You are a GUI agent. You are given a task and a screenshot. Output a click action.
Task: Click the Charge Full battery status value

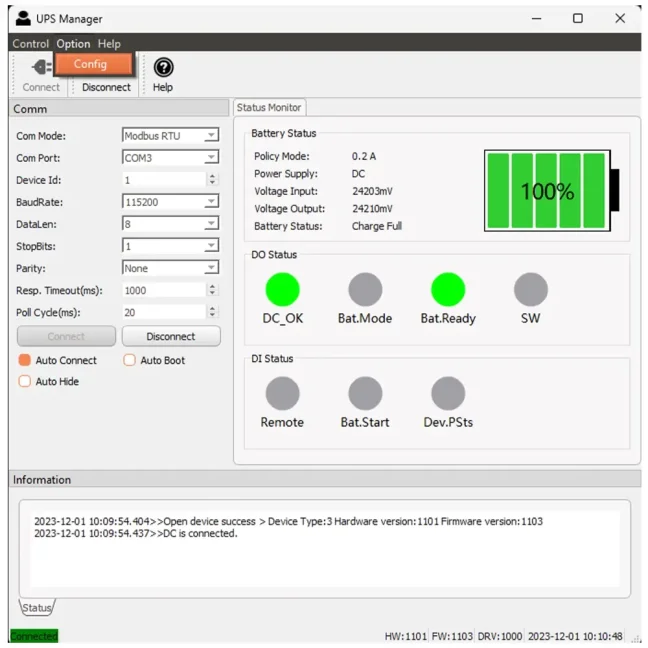coord(376,226)
